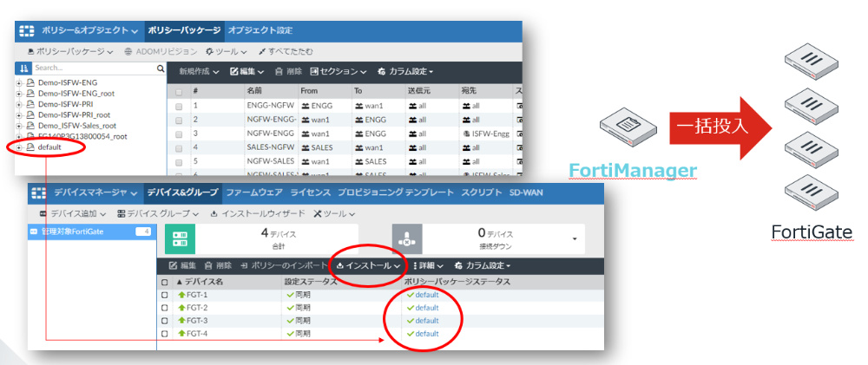Open the 新規作成 create new dropdown
Image resolution: width=868 pixels, height=365 pixels.
point(200,72)
